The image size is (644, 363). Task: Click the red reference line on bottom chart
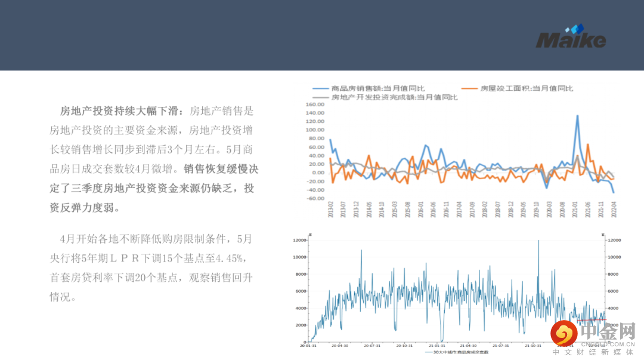(x=592, y=320)
